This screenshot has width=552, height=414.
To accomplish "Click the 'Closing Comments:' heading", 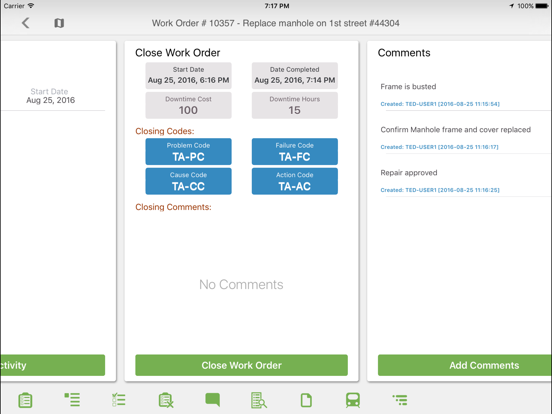I will click(x=173, y=207).
